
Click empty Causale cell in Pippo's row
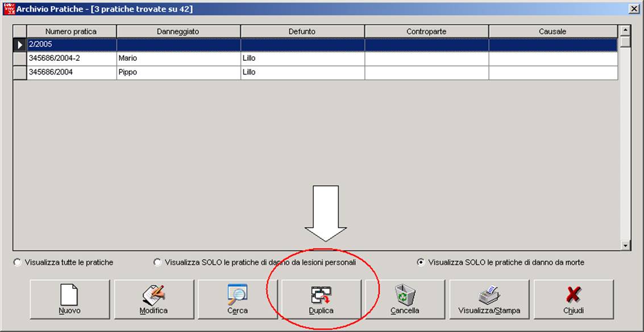click(x=553, y=72)
